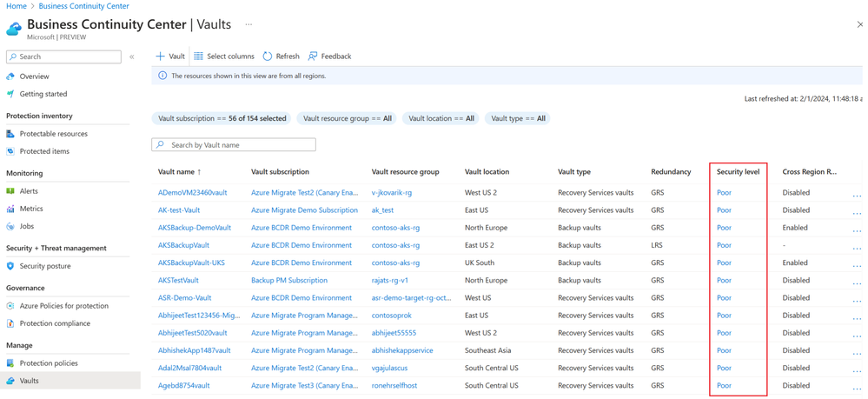Open Vault location filter pill
The height and width of the screenshot is (399, 868).
point(441,118)
